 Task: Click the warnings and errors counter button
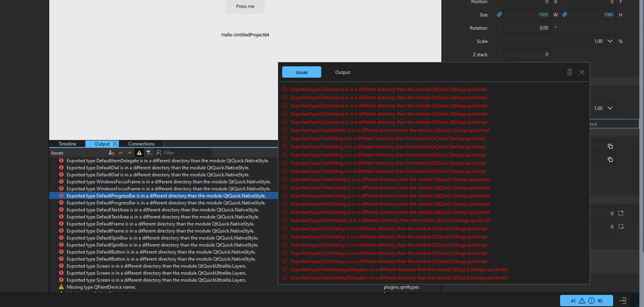pos(586,301)
